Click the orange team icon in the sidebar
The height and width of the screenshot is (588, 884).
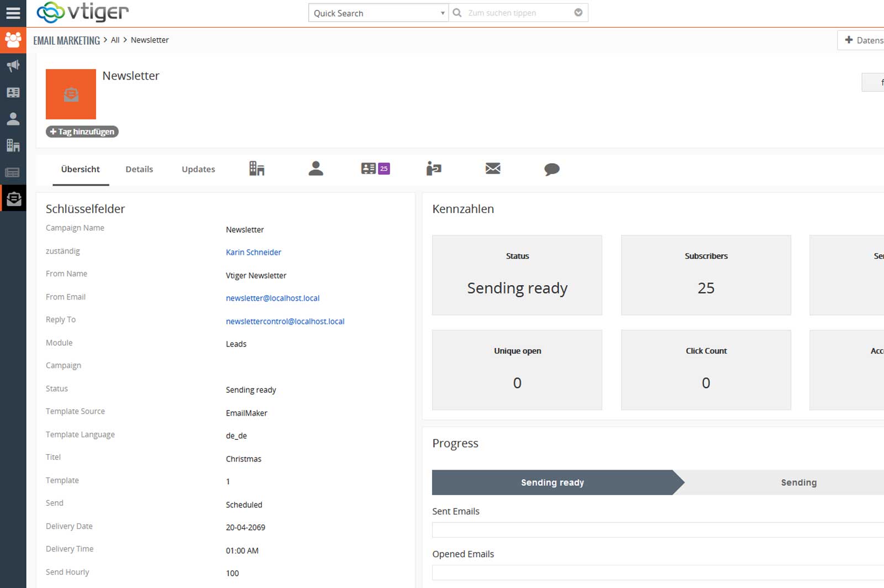[x=13, y=40]
